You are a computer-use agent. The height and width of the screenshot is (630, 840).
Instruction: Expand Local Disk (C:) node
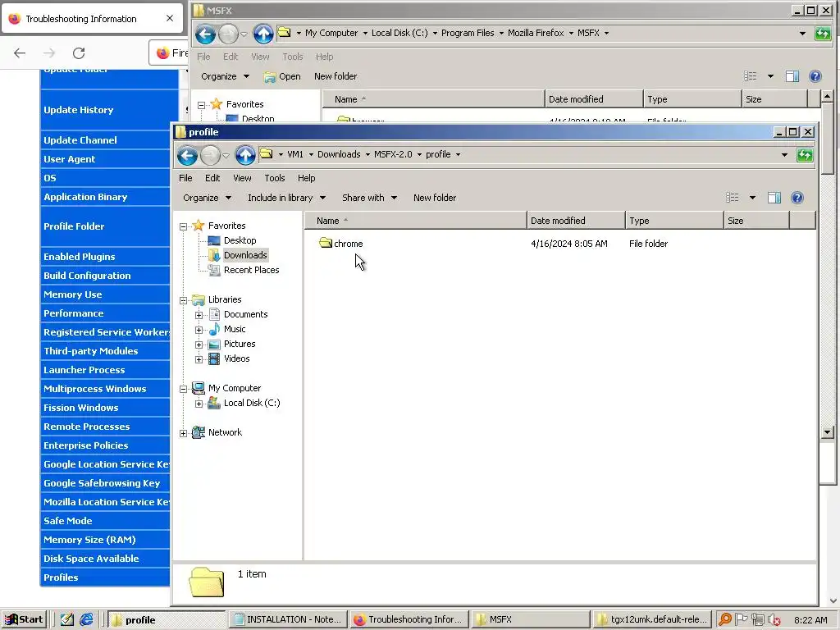199,404
